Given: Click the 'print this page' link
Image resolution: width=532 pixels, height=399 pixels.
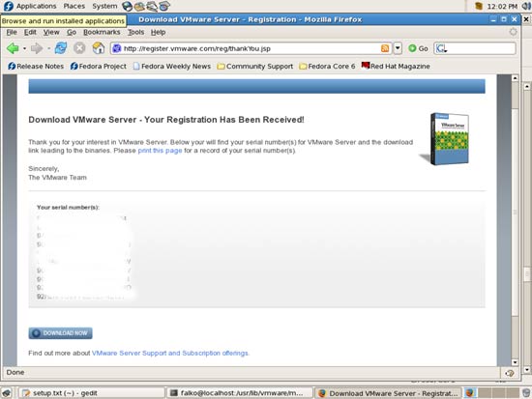Looking at the screenshot, I should 160,151.
